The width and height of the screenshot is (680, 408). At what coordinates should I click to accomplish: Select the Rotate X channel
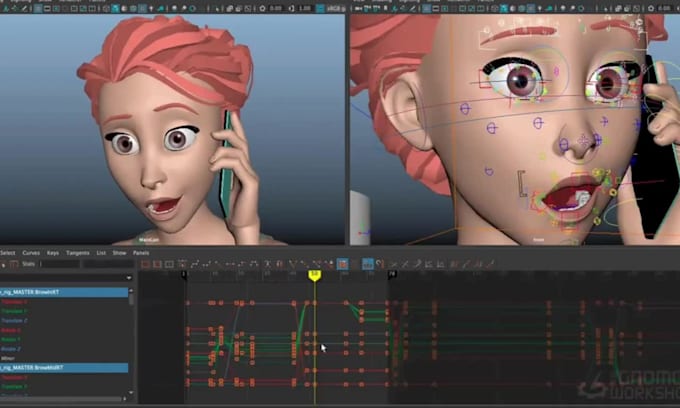(11, 330)
